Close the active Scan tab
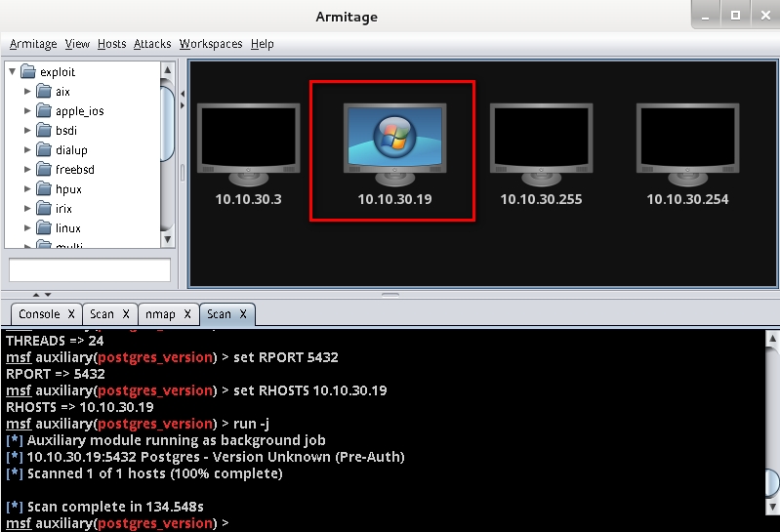This screenshot has width=780, height=532. [243, 314]
